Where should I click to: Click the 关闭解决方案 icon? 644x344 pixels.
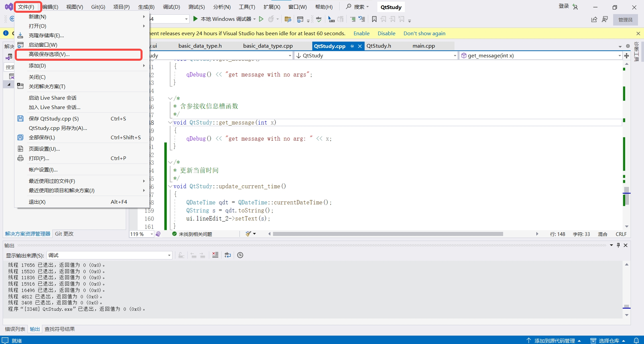[20, 86]
